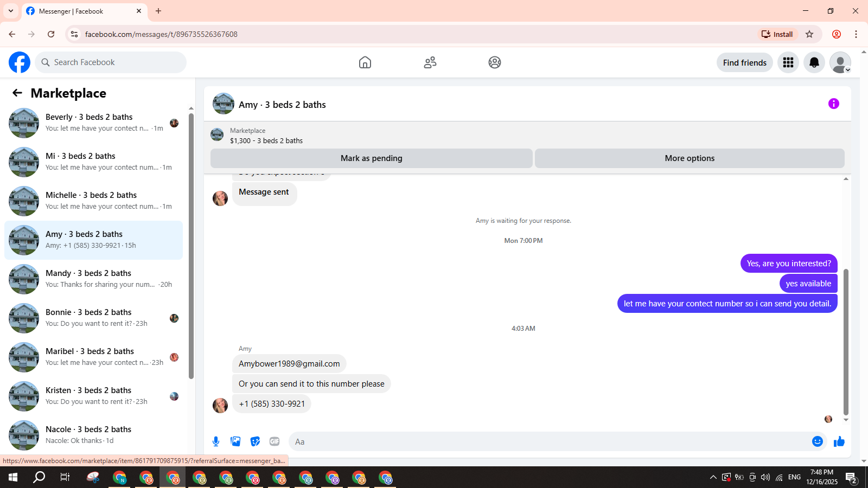Install the Facebook app via Install button
The height and width of the screenshot is (488, 868).
(777, 34)
